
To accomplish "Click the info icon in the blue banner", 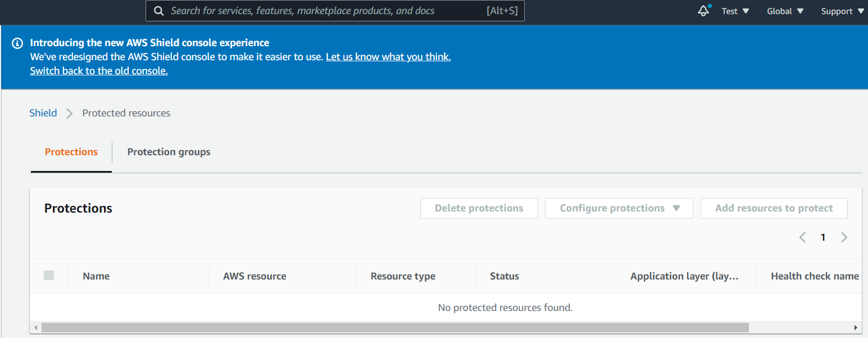I will pos(17,43).
